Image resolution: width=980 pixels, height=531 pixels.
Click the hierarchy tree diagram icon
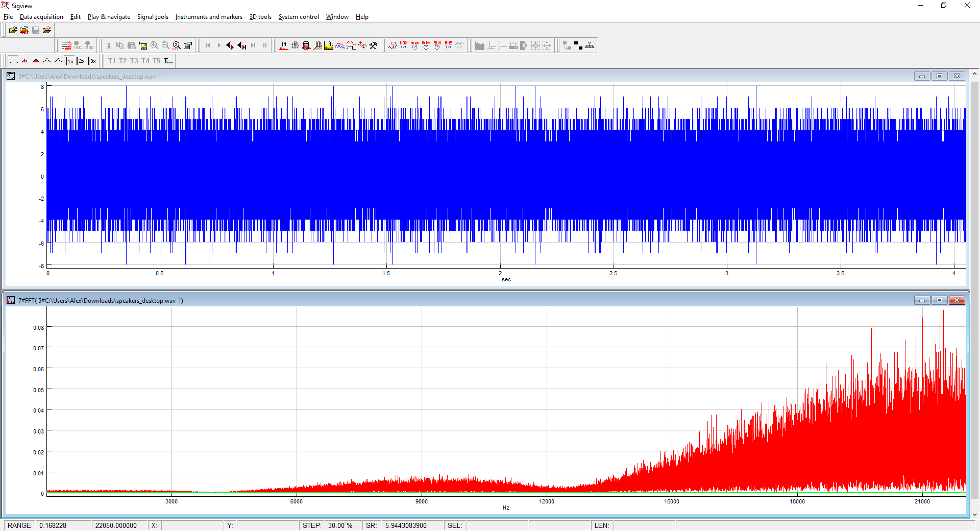(x=590, y=45)
